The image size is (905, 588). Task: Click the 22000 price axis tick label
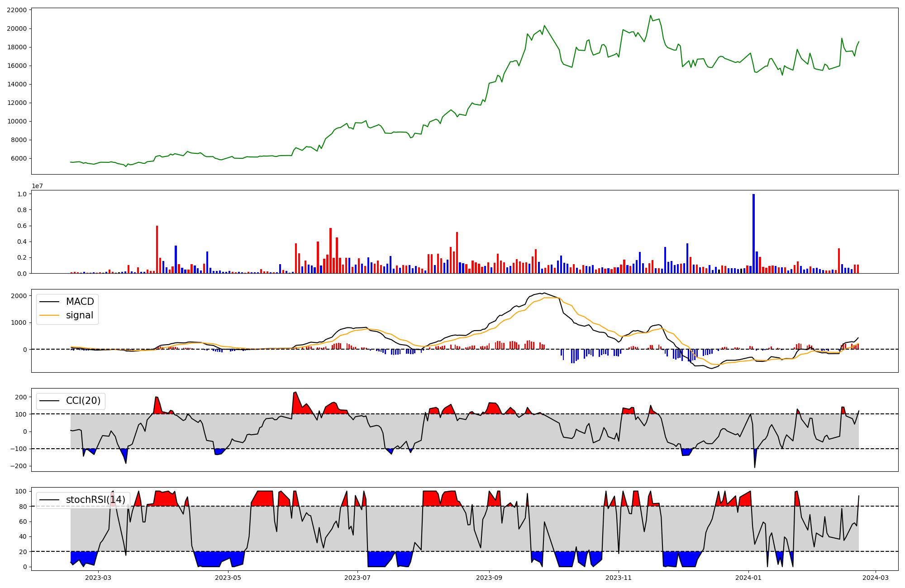pyautogui.click(x=17, y=10)
